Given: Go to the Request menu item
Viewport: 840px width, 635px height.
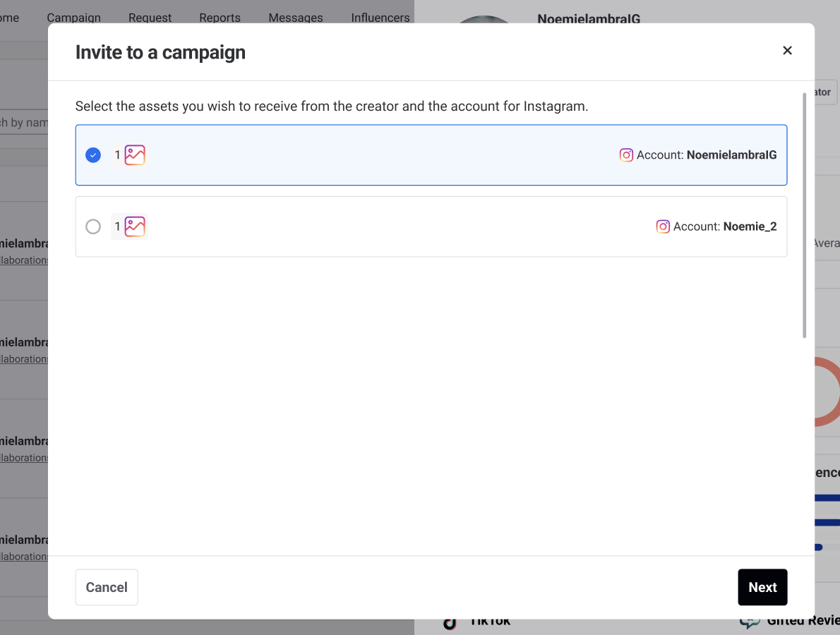Looking at the screenshot, I should pos(150,18).
